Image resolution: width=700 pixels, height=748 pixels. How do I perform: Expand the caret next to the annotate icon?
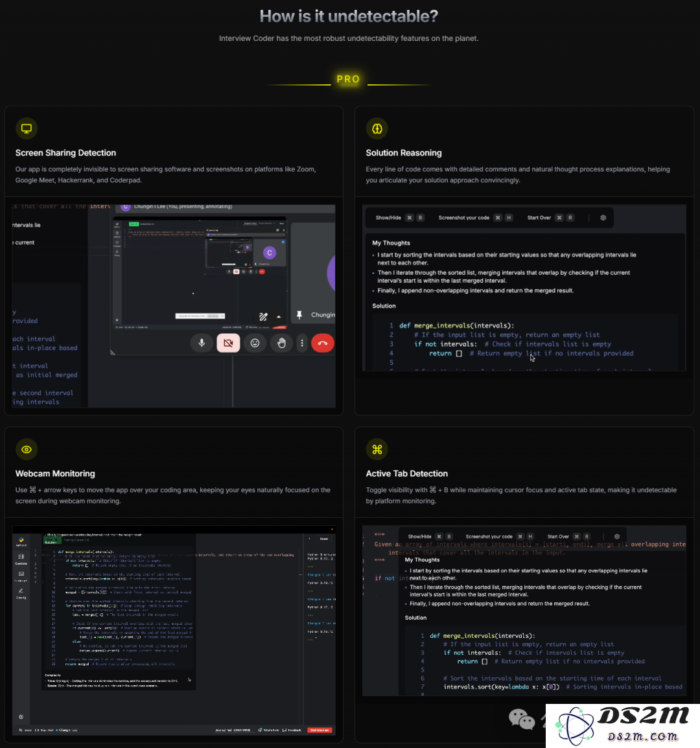pos(279,317)
